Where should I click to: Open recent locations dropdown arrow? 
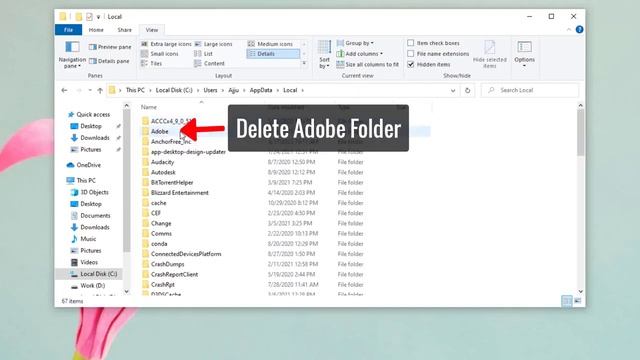coord(90,90)
